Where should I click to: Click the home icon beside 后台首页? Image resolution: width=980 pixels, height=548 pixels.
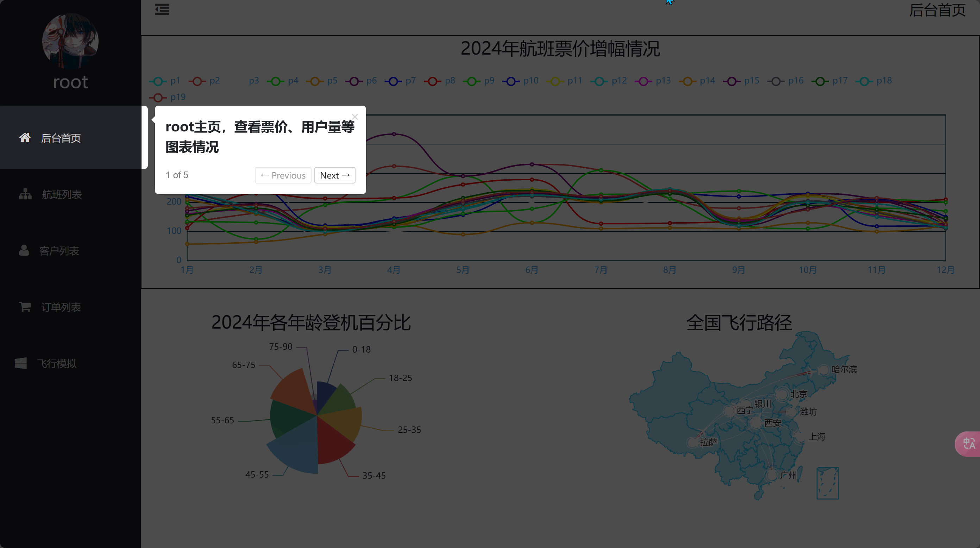(x=25, y=137)
